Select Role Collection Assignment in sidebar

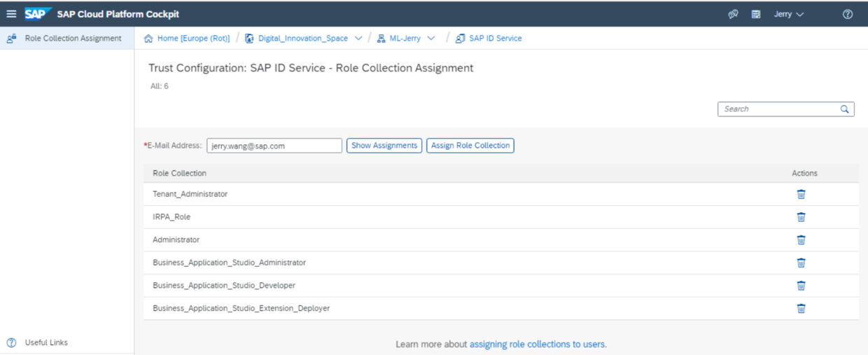(x=66, y=39)
